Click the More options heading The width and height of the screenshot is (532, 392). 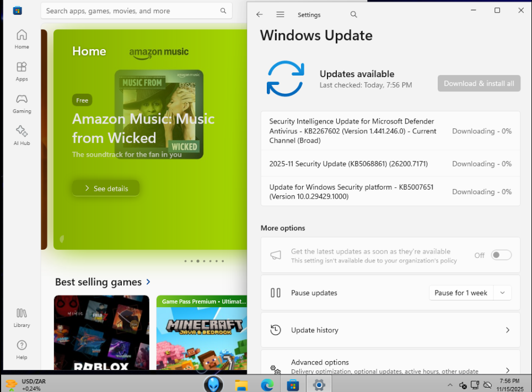click(283, 228)
